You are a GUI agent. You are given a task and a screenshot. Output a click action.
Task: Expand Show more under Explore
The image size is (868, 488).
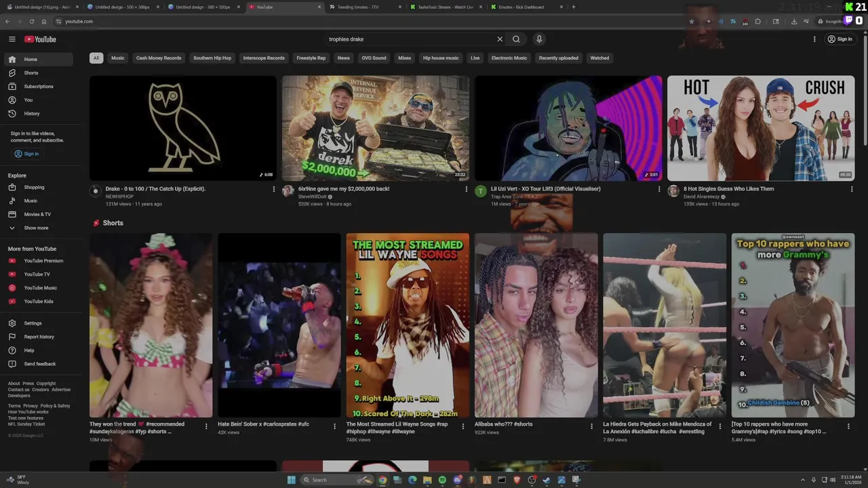pos(39,228)
